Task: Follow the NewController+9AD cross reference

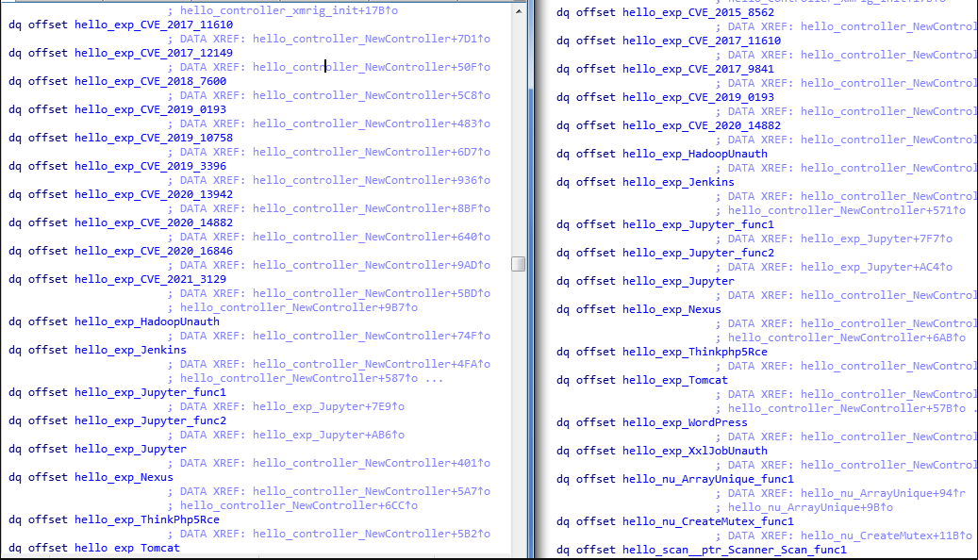Action: point(372,265)
